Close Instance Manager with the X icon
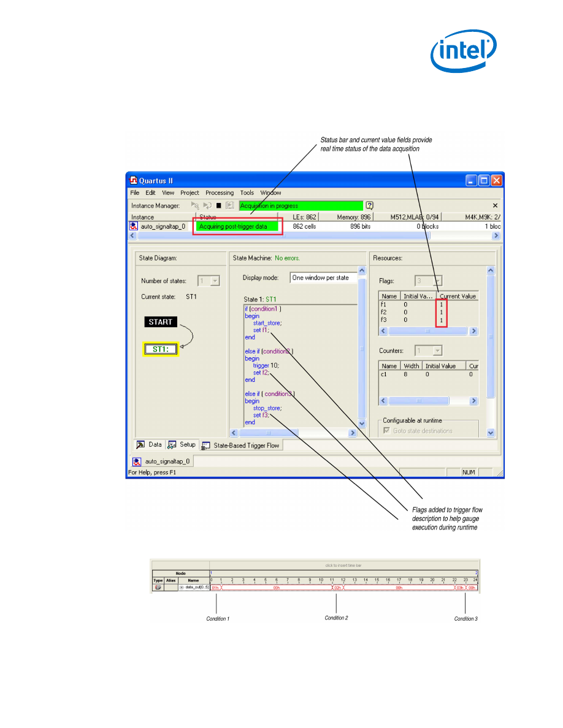 point(495,206)
